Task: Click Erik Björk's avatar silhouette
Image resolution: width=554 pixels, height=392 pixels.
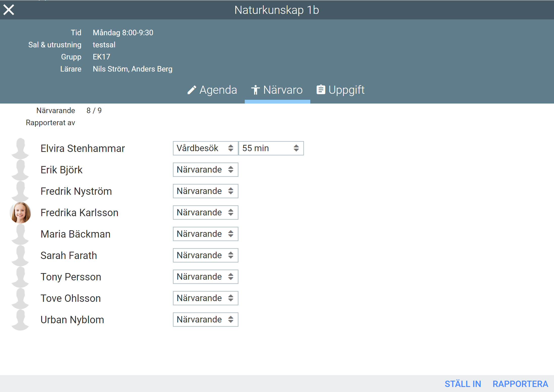Action: pos(20,170)
